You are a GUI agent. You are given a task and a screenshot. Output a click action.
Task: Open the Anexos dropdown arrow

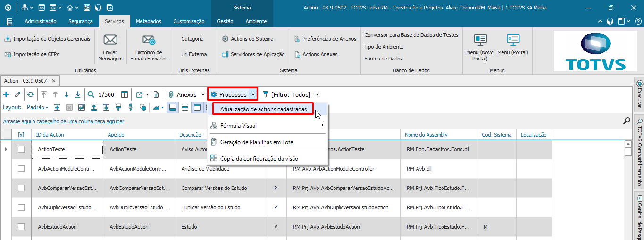202,94
